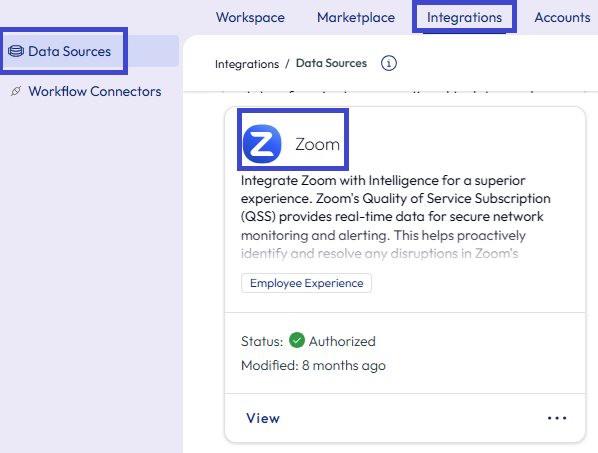The width and height of the screenshot is (598, 453).
Task: Select Data Sources in the sidebar
Action: [x=90, y=51]
